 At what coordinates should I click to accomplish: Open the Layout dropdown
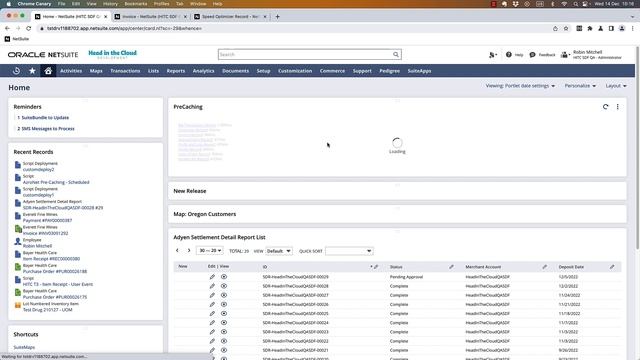tap(616, 86)
